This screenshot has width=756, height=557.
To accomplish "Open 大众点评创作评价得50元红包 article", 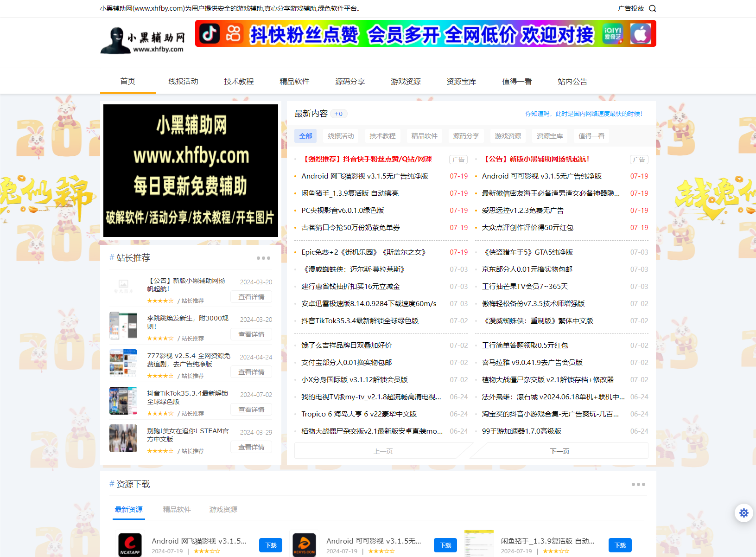I will coord(527,228).
